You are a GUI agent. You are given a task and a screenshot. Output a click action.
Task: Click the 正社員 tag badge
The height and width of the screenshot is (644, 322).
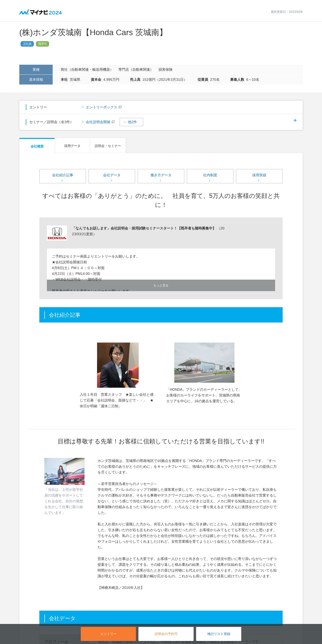pos(27,44)
